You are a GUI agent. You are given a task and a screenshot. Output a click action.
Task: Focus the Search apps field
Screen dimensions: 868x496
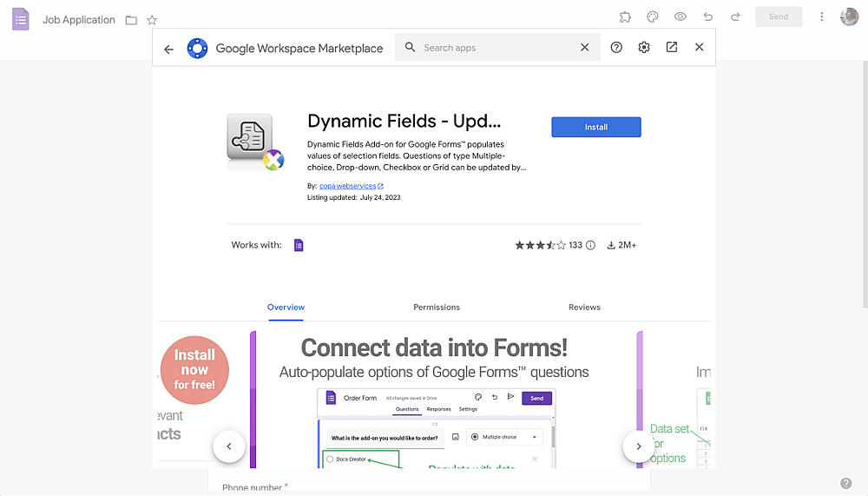497,48
